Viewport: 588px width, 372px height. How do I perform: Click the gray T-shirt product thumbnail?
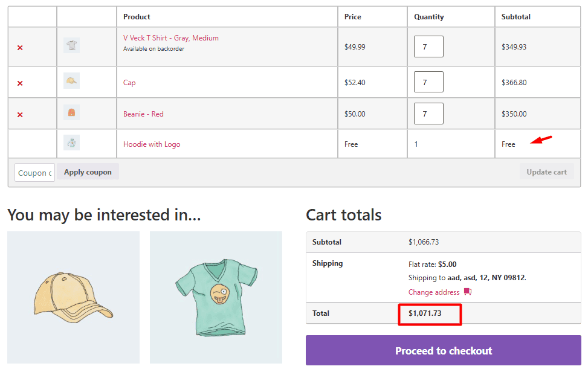71,45
